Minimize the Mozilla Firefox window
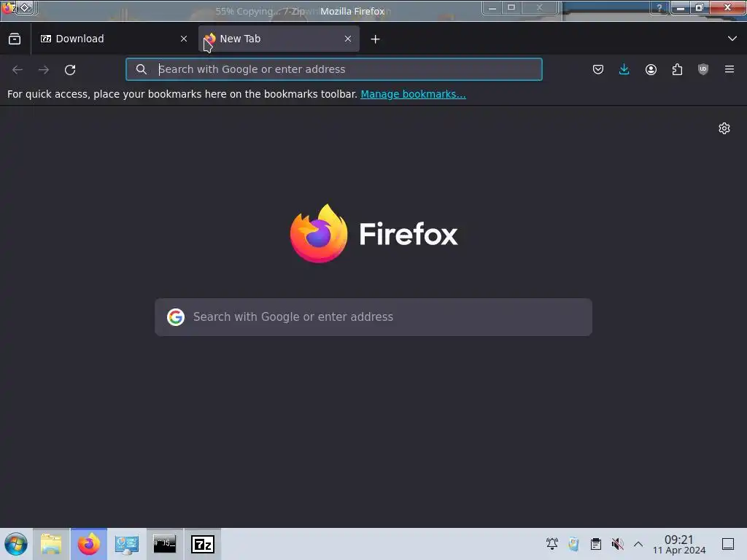 (x=681, y=7)
